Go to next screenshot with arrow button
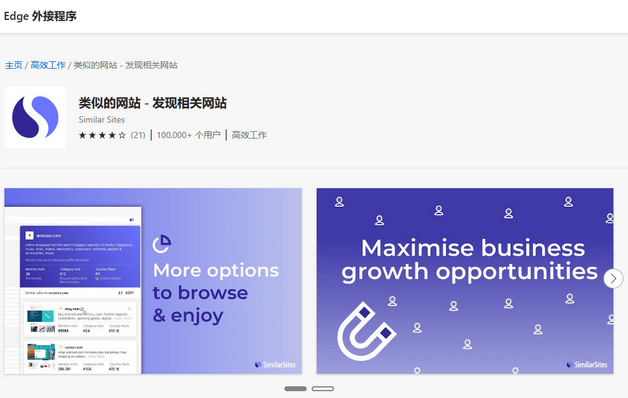 (x=613, y=278)
